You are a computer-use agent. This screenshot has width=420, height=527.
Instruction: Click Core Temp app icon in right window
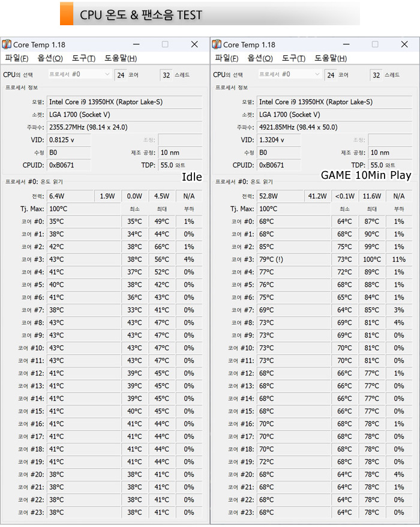(217, 44)
